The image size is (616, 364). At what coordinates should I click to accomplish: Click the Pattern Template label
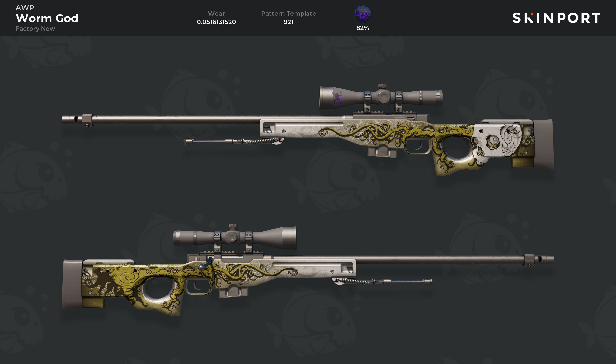coord(288,13)
